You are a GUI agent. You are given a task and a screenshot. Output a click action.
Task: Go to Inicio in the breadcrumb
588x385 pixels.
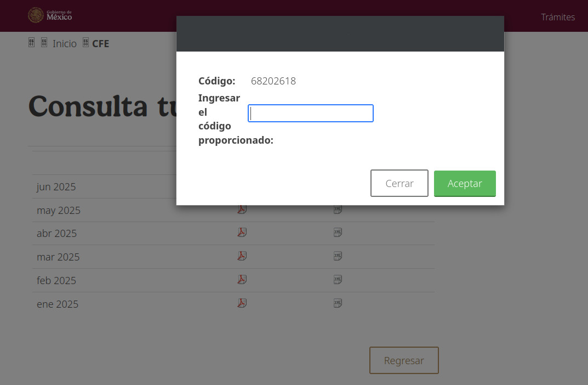pyautogui.click(x=65, y=43)
